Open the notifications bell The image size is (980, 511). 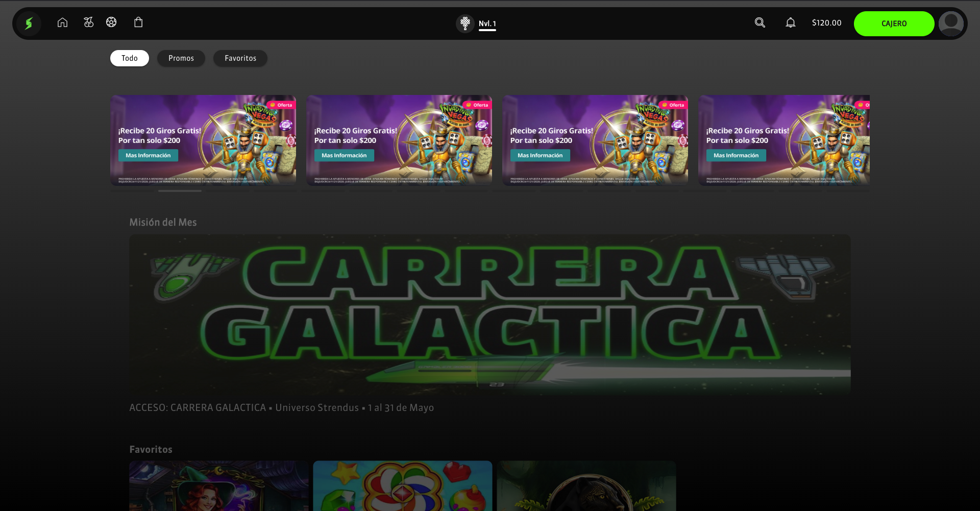(x=790, y=22)
